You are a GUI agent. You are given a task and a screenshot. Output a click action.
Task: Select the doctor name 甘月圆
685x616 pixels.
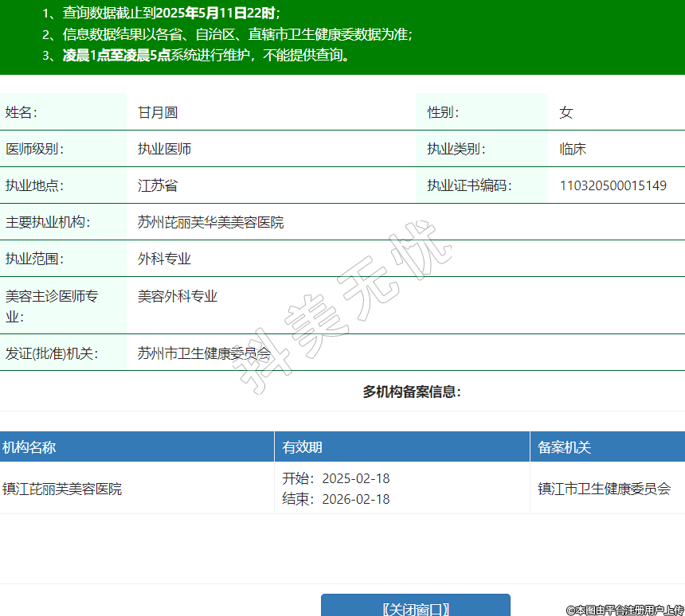pyautogui.click(x=158, y=112)
